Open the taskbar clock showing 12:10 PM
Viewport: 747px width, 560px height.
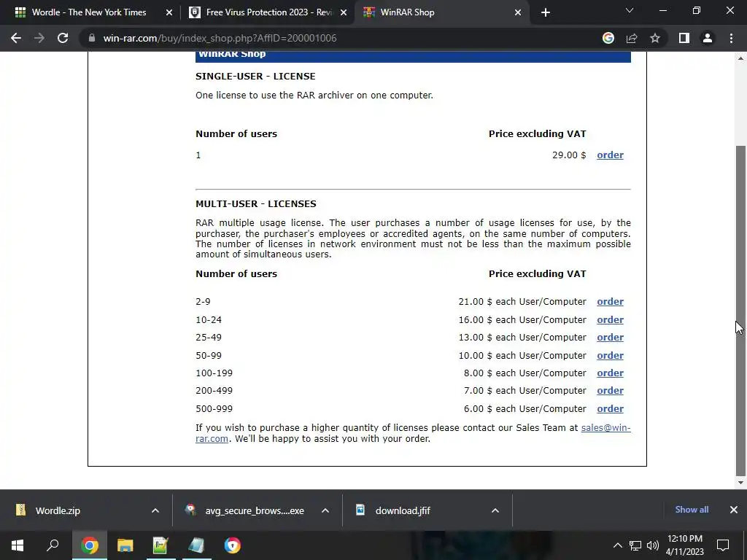pos(684,545)
